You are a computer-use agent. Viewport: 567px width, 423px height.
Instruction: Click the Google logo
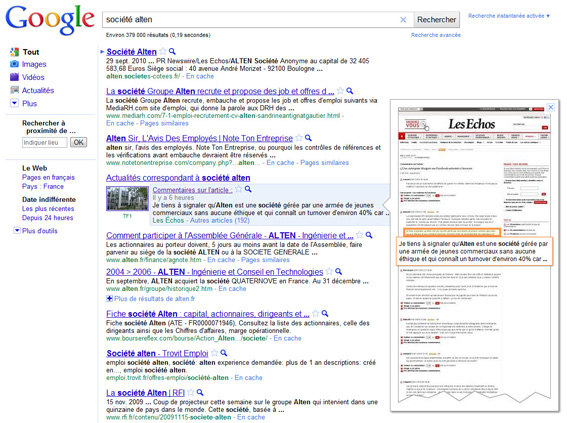pyautogui.click(x=50, y=20)
